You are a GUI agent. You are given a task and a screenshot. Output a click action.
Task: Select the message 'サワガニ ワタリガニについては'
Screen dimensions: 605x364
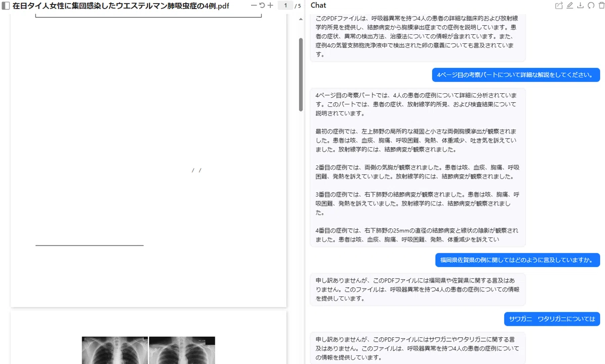552,319
